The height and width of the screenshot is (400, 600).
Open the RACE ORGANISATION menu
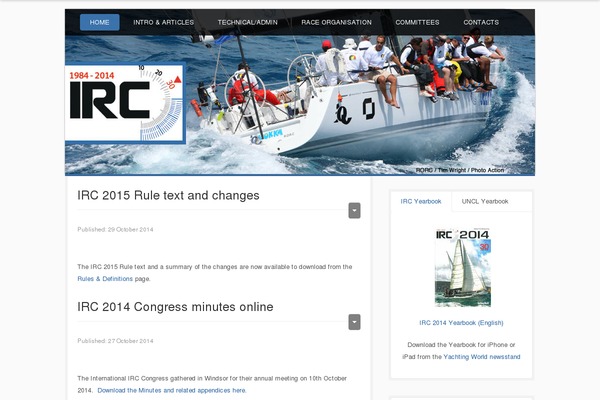pyautogui.click(x=336, y=22)
